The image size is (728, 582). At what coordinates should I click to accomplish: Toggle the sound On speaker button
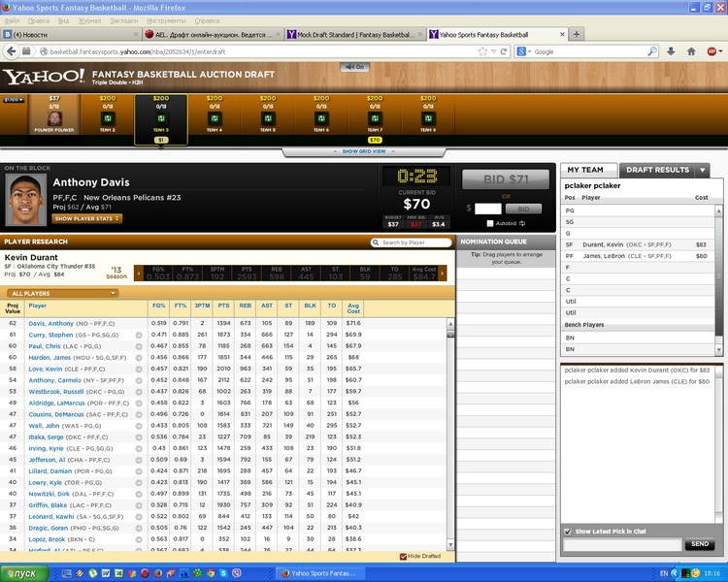tap(354, 67)
